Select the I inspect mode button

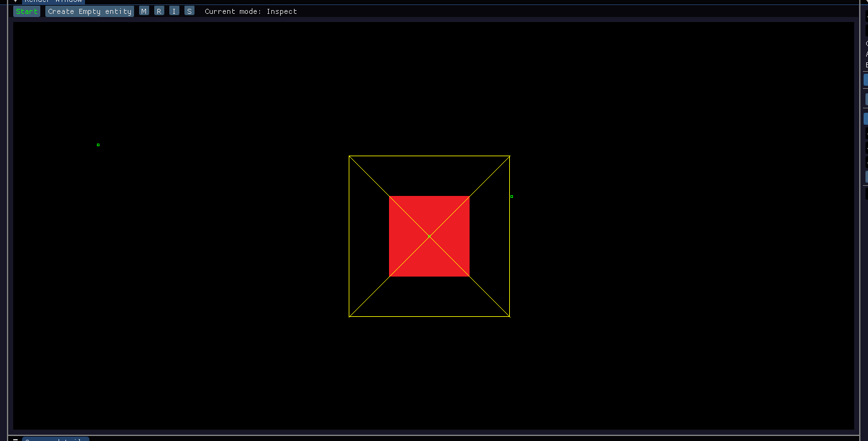click(x=174, y=11)
